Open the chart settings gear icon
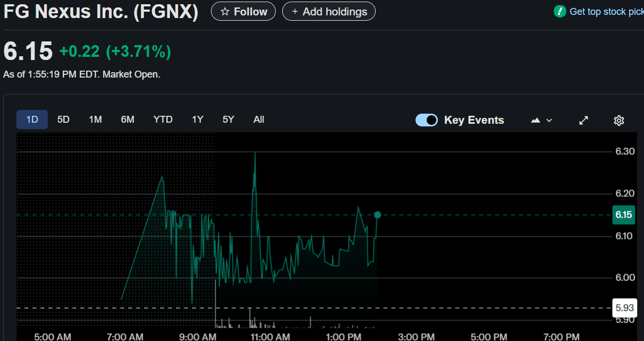Image resolution: width=644 pixels, height=341 pixels. pyautogui.click(x=618, y=121)
